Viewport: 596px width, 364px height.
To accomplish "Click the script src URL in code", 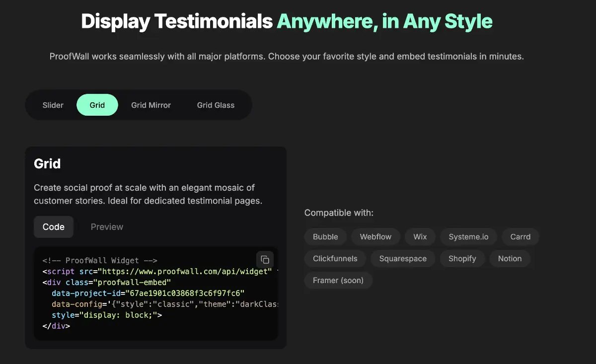I will pyautogui.click(x=185, y=272).
